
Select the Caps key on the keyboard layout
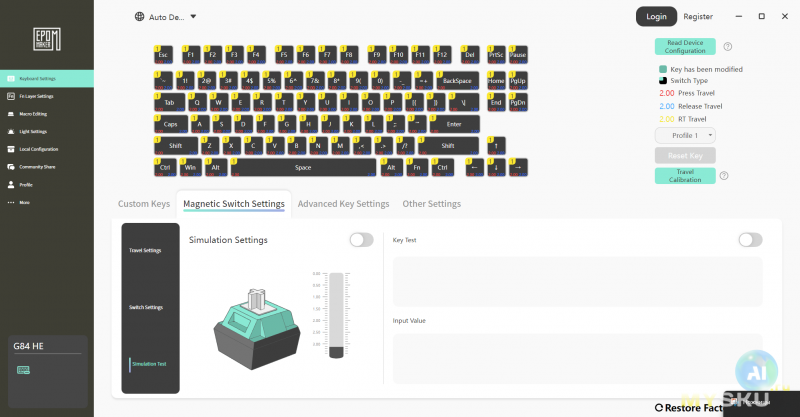pyautogui.click(x=170, y=124)
